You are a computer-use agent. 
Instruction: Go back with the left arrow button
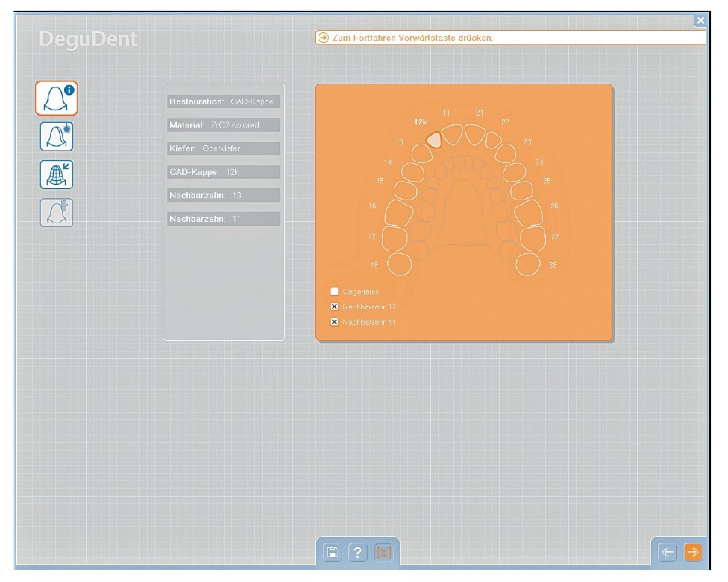pos(668,552)
